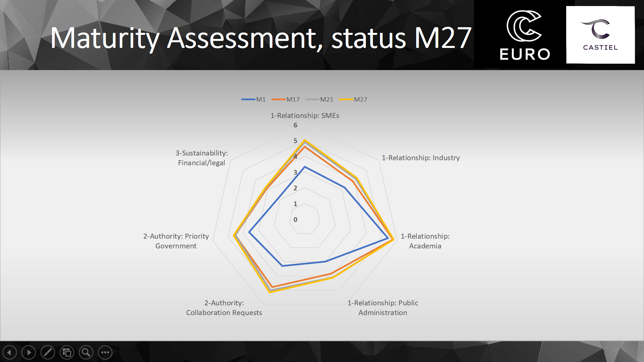The height and width of the screenshot is (362, 644).
Task: Click the slide title Maturity Assessment
Action: 261,38
